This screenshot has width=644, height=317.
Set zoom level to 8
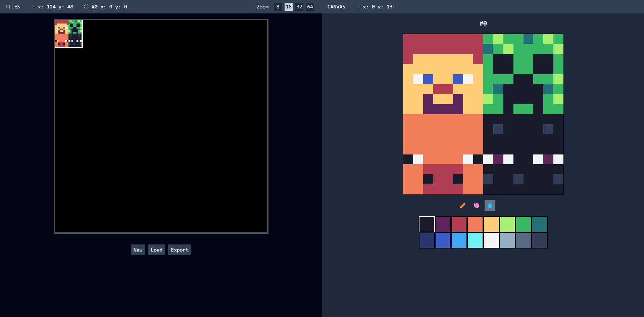click(278, 7)
